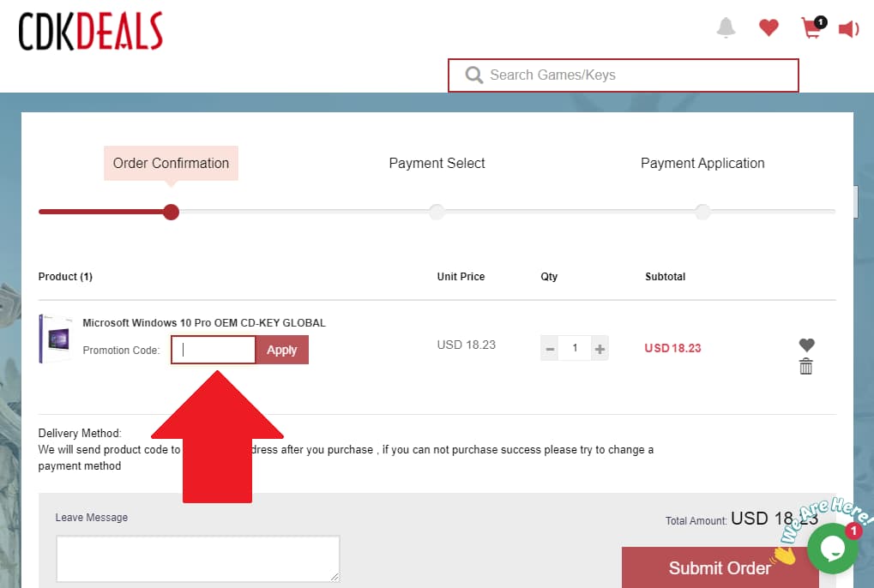Focus the Promotion Code input field

[213, 350]
